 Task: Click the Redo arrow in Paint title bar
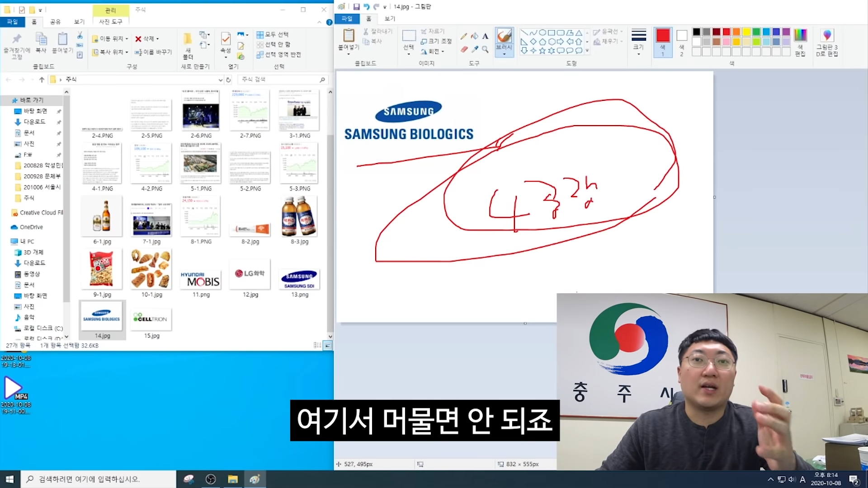(x=376, y=7)
